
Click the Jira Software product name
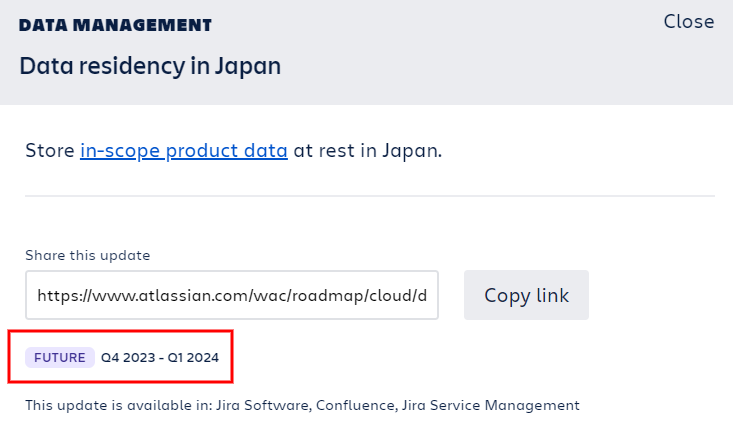(263, 405)
